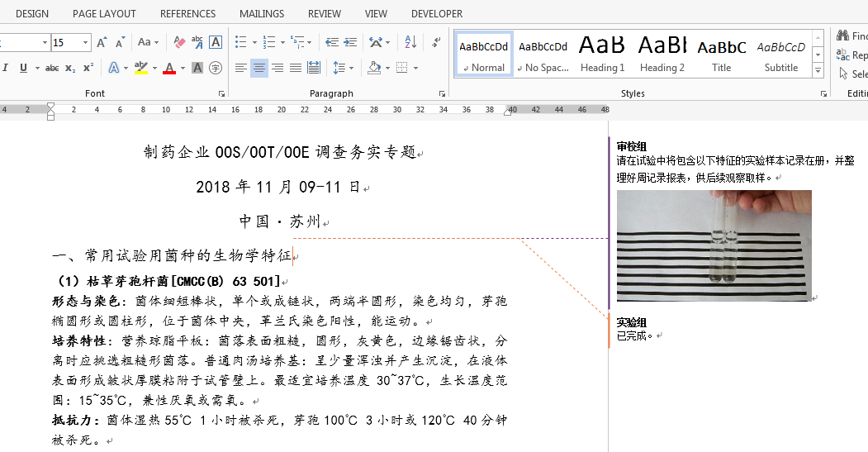Viewport: 868px width, 452px height.
Task: Switch to the PAGE LAYOUT tab
Action: click(x=104, y=14)
